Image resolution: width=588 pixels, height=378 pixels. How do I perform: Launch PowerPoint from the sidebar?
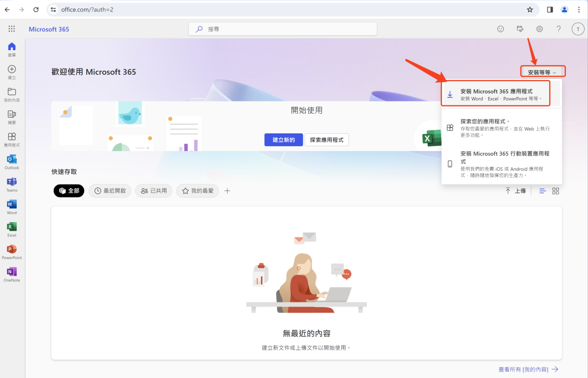(12, 252)
